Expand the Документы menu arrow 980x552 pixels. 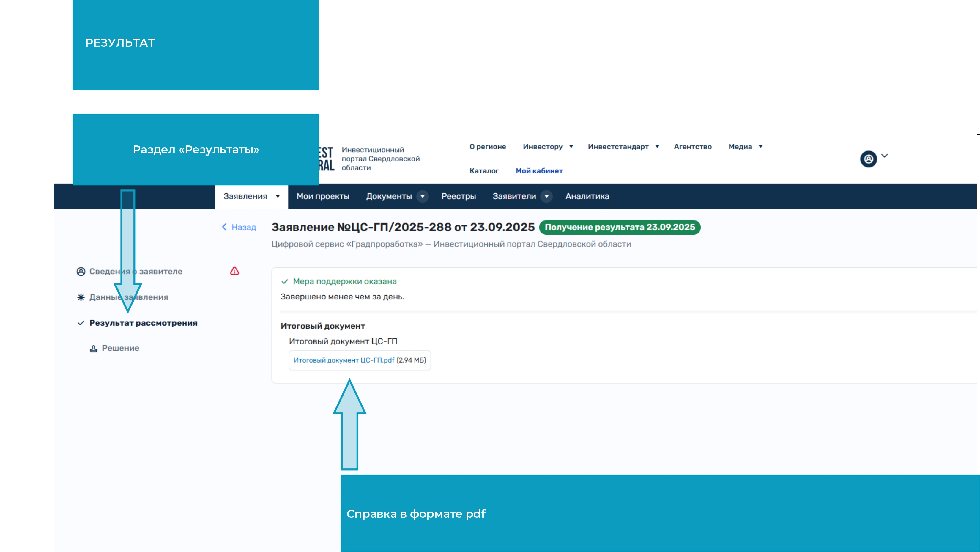tap(422, 196)
